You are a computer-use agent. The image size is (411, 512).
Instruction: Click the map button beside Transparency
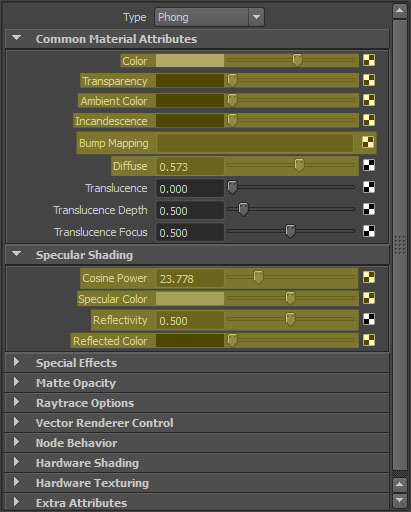tap(369, 80)
